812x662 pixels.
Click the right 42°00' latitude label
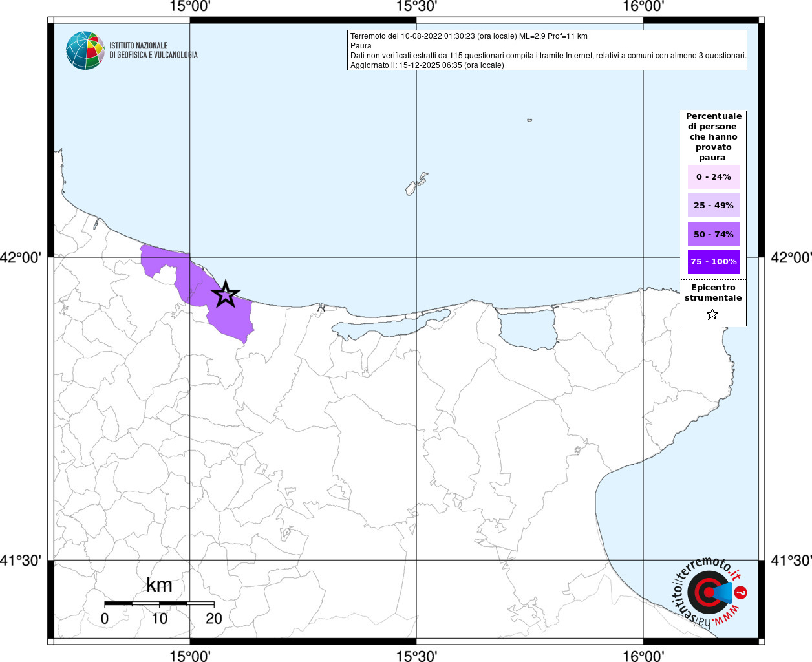pyautogui.click(x=791, y=257)
